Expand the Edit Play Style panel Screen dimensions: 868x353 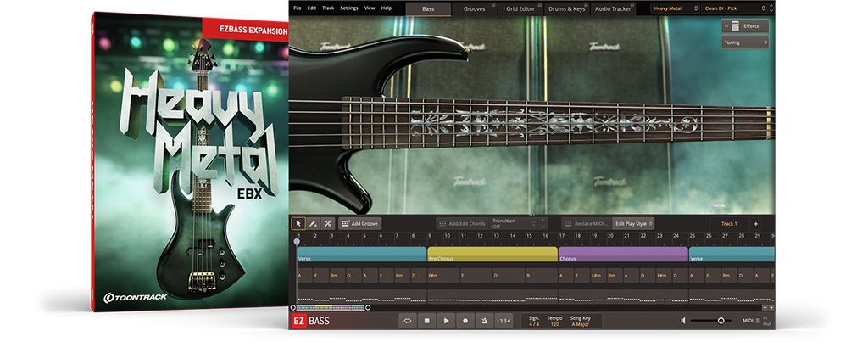pyautogui.click(x=633, y=224)
